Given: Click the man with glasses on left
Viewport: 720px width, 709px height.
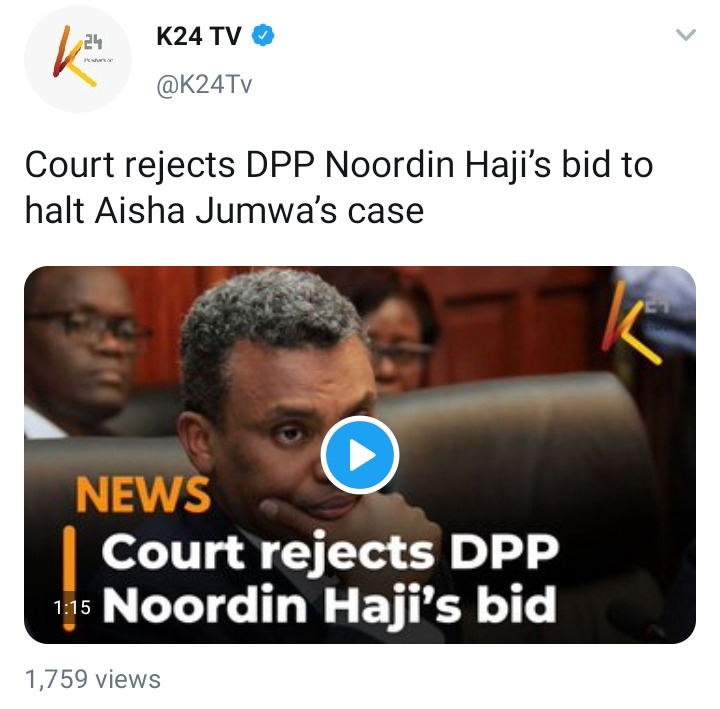Looking at the screenshot, I should pos(83,354).
